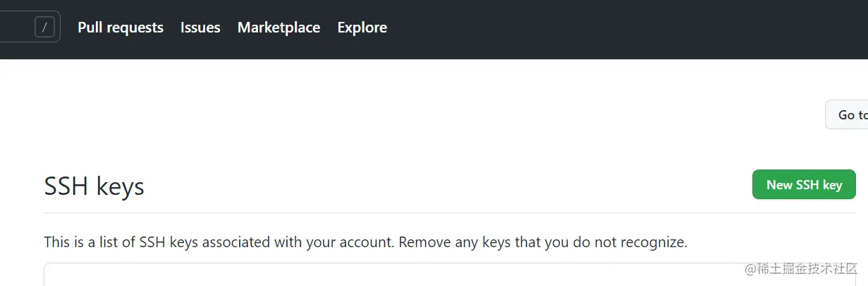Go to the Issues page
Image resolution: width=868 pixels, height=286 pixels.
tap(200, 28)
